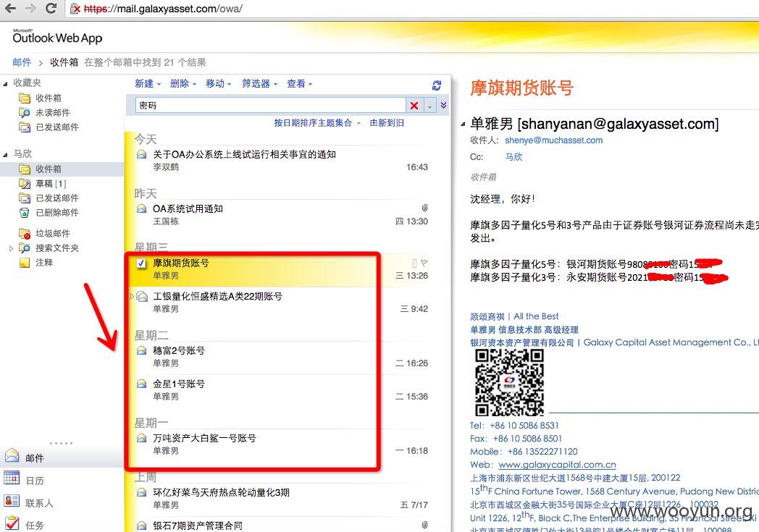Expand the 工银量化恒盛精选A类22期账号 conversation
The height and width of the screenshot is (532, 759).
coord(132,296)
